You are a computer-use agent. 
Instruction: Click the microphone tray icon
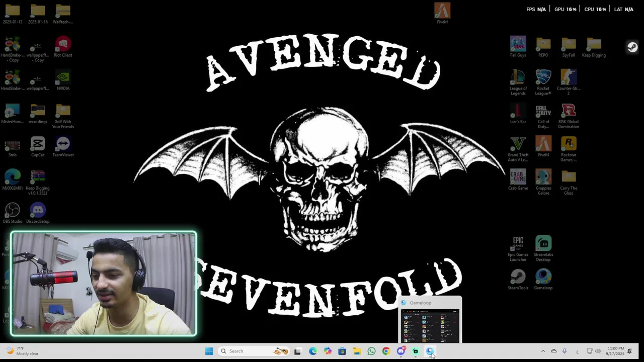click(565, 351)
